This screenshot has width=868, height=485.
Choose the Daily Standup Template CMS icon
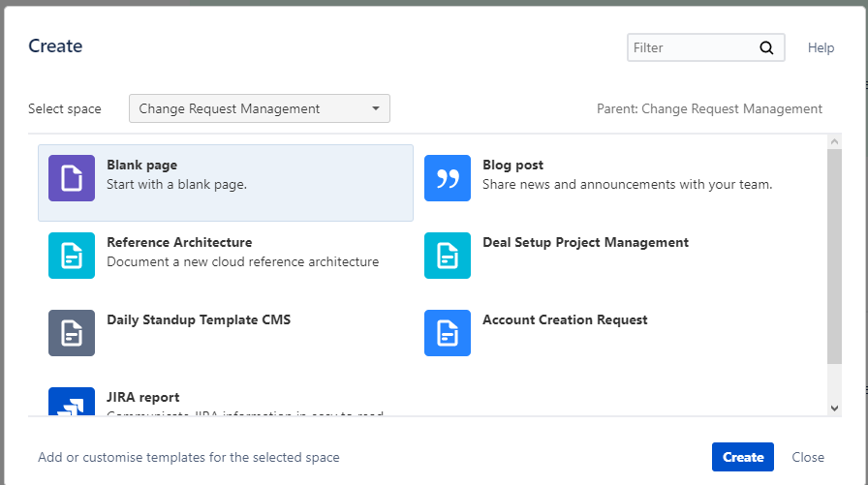click(x=72, y=333)
